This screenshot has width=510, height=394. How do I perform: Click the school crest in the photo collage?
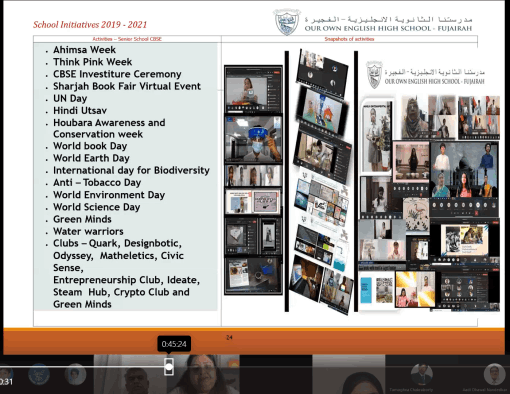pyautogui.click(x=374, y=75)
